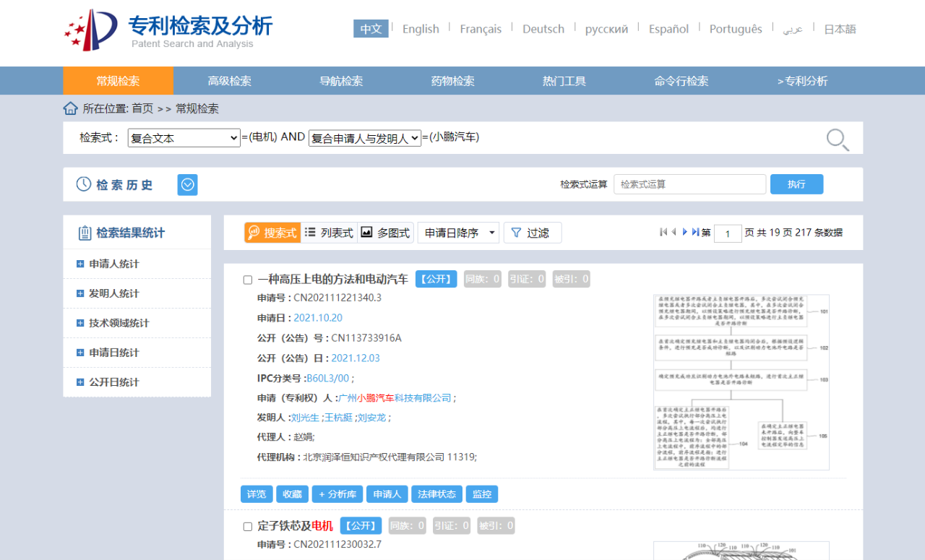Switch to 列表式 list view
Image resolution: width=925 pixels, height=560 pixels.
point(329,233)
